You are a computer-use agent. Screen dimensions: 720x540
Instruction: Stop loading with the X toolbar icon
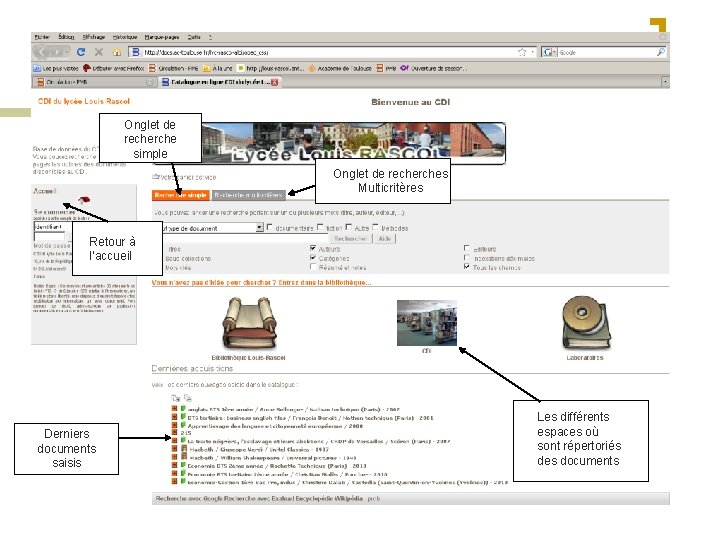99,52
